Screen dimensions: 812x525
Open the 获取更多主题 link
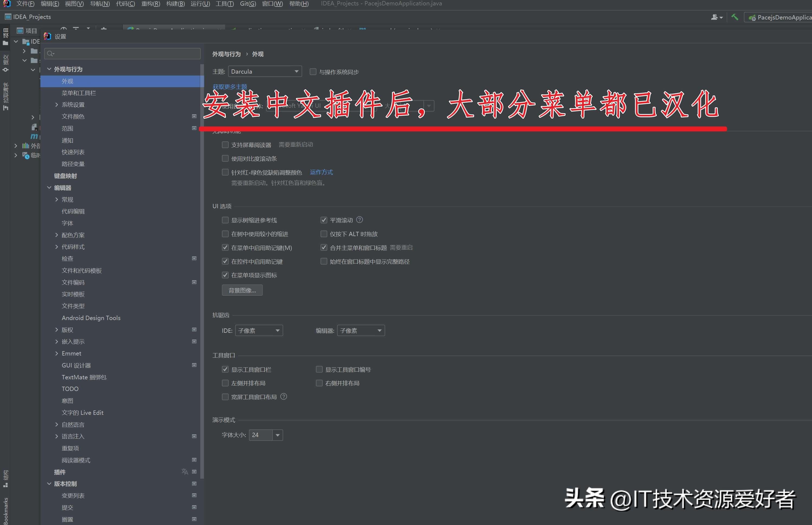229,87
